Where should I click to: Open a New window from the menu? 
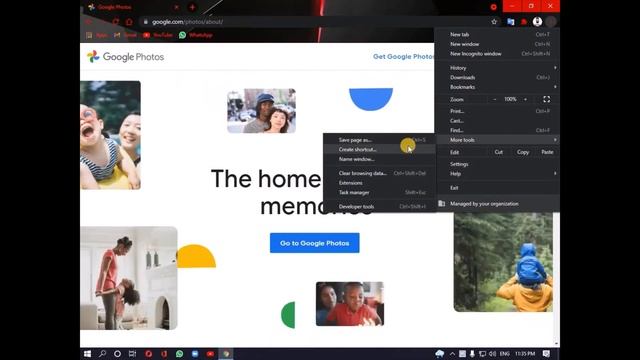pyautogui.click(x=498, y=44)
